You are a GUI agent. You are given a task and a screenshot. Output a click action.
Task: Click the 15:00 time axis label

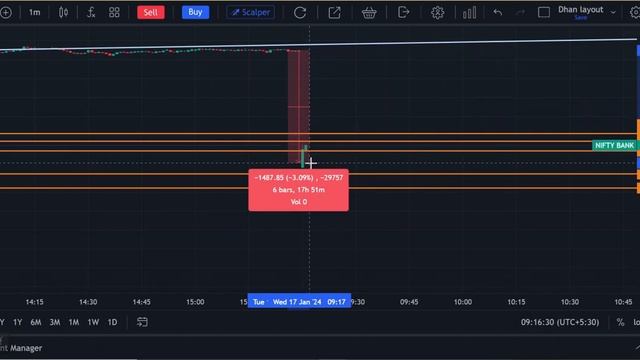(x=195, y=302)
